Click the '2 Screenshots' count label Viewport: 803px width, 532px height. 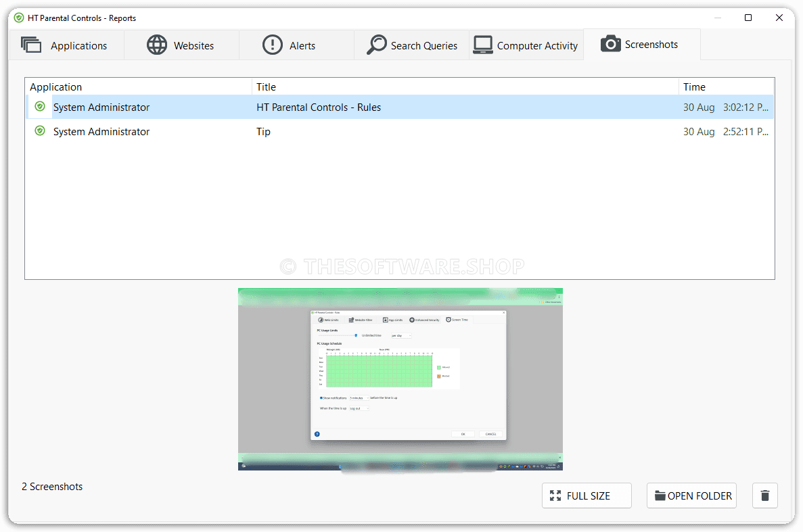pos(52,487)
